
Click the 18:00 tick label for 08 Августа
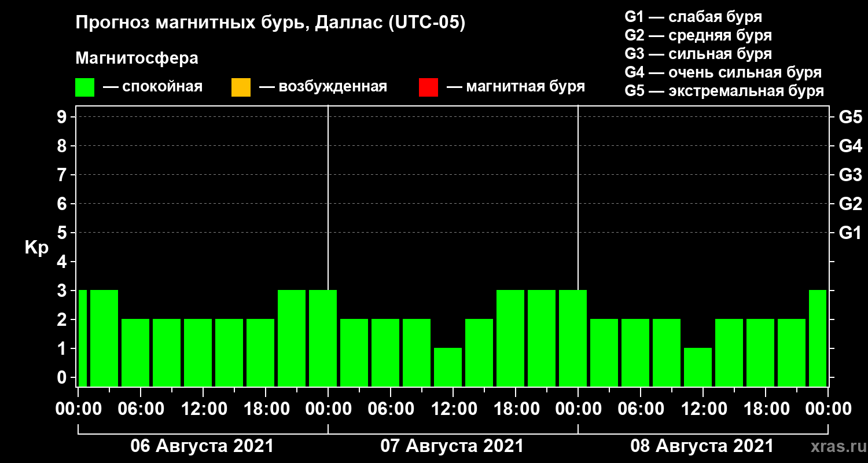point(766,409)
